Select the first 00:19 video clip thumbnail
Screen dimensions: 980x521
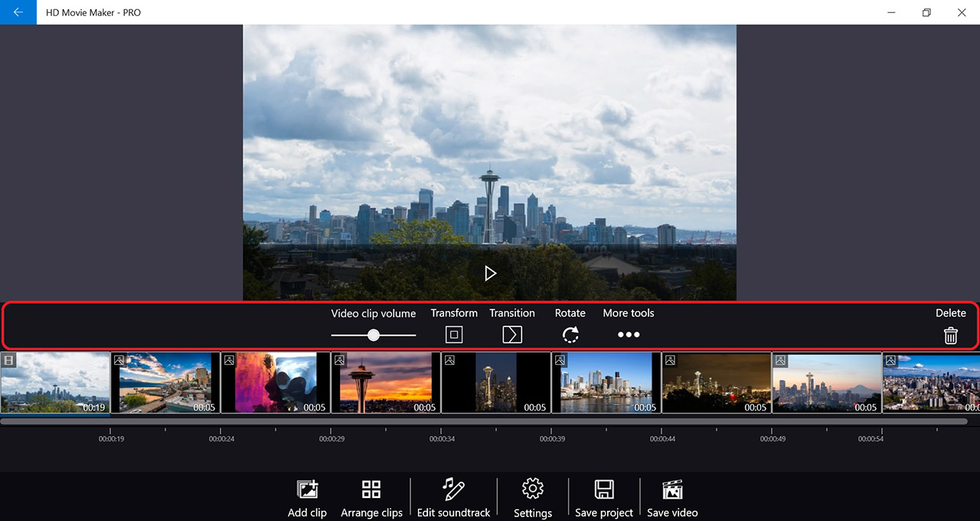click(55, 383)
